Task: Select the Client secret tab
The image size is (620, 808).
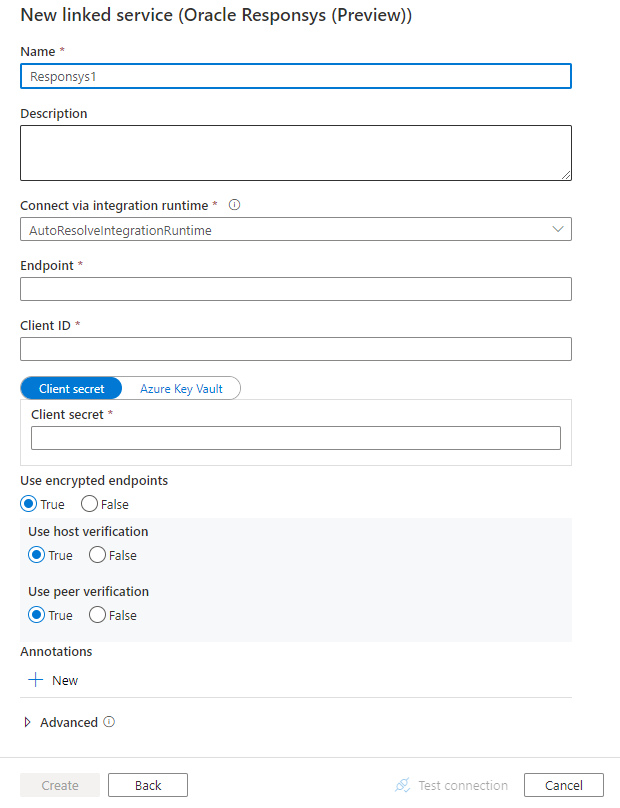Action: point(71,388)
